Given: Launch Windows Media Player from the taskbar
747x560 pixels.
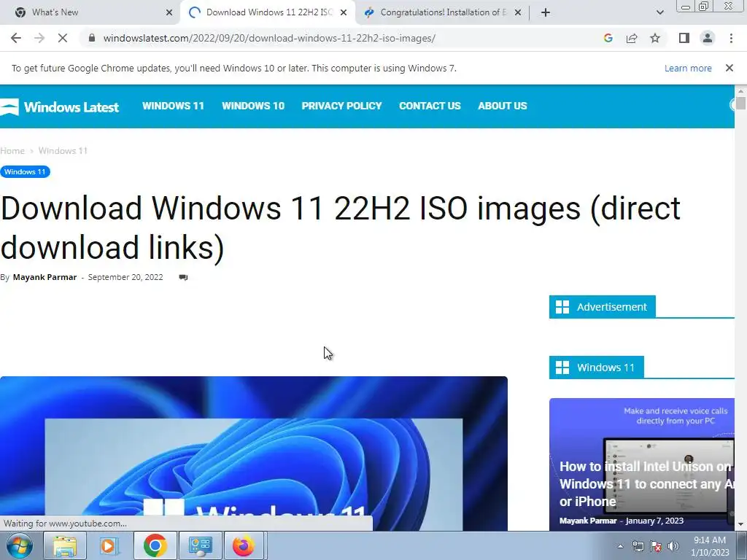Looking at the screenshot, I should pyautogui.click(x=109, y=545).
